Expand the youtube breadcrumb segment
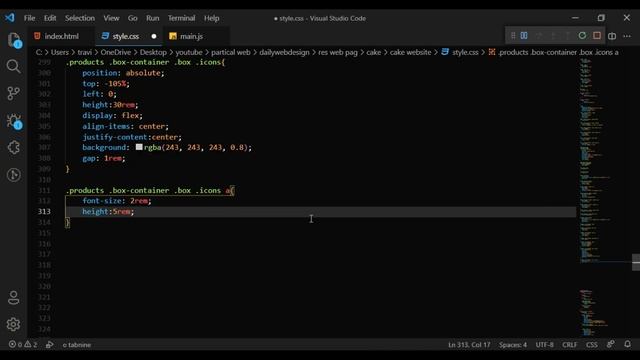This screenshot has width=640, height=360. point(189,52)
